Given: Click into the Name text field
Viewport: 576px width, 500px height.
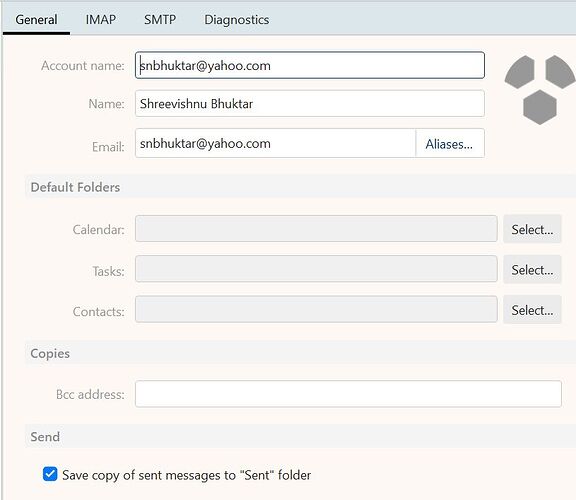Looking at the screenshot, I should pos(310,104).
